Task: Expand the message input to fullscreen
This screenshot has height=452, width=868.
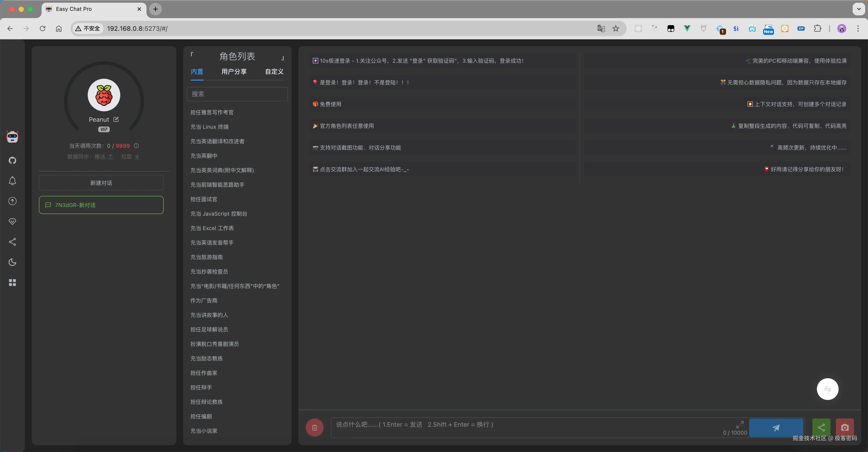Action: pyautogui.click(x=740, y=424)
